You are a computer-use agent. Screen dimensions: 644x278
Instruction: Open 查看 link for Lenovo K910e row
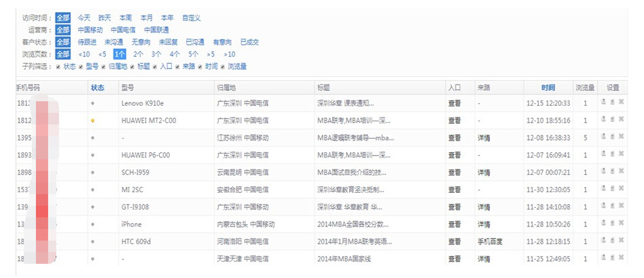click(x=454, y=103)
